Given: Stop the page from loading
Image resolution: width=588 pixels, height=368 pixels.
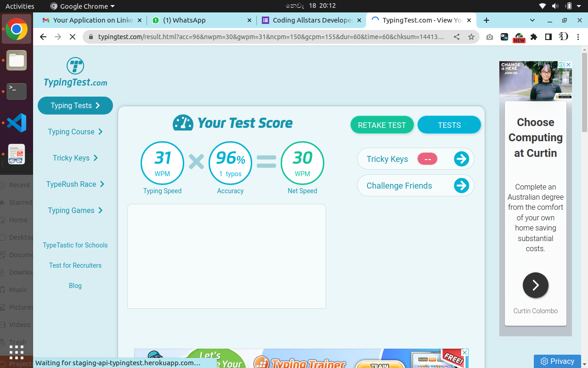Looking at the screenshot, I should tap(73, 37).
